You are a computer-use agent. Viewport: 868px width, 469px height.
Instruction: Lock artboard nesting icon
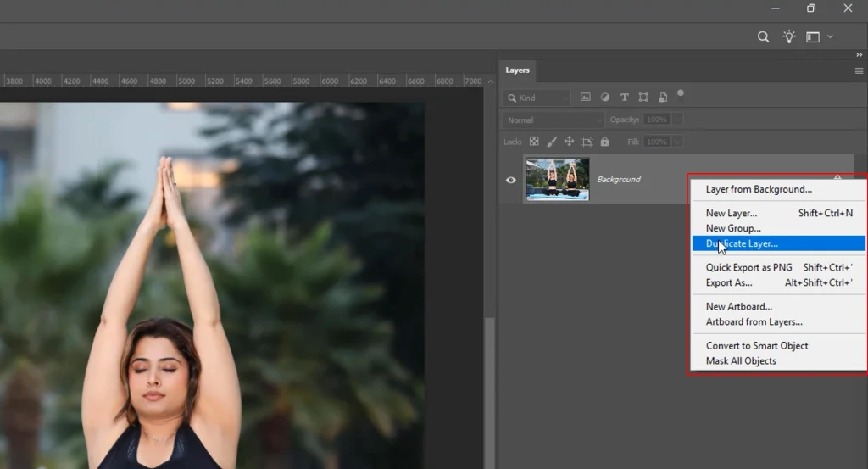click(x=587, y=142)
